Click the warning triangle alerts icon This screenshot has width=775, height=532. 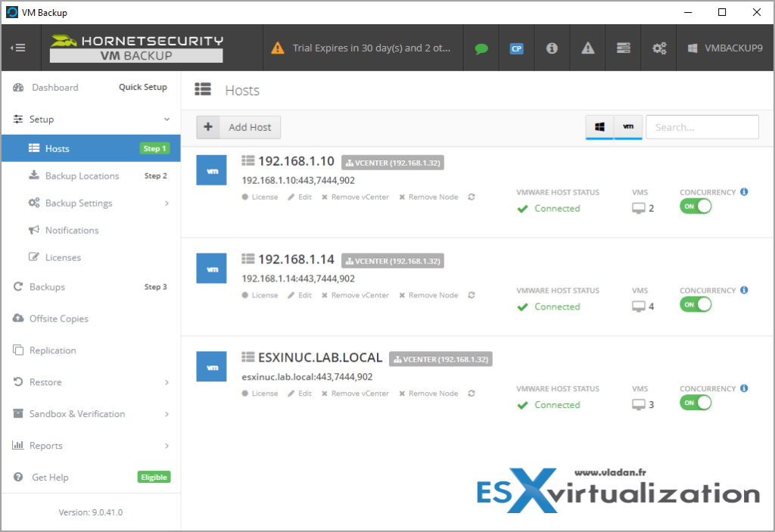coord(587,48)
